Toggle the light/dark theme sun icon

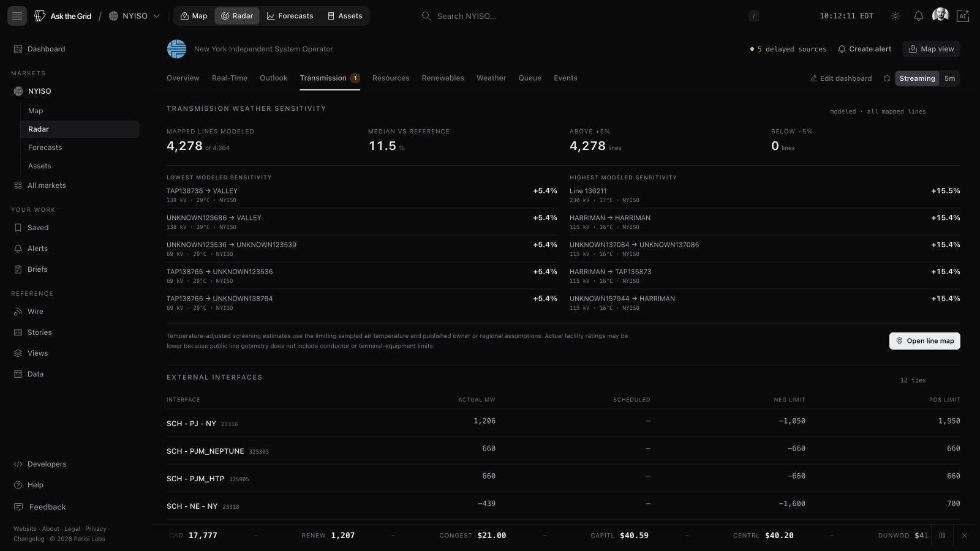coord(895,16)
